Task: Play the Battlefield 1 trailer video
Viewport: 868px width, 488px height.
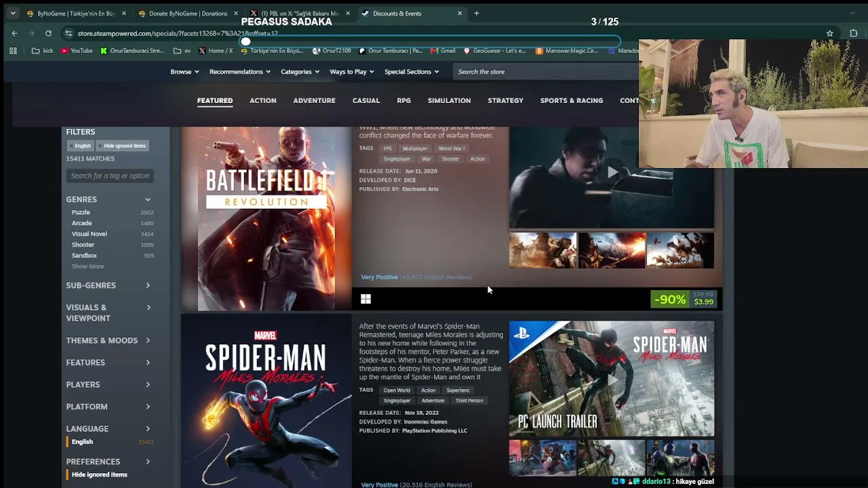Action: (612, 174)
